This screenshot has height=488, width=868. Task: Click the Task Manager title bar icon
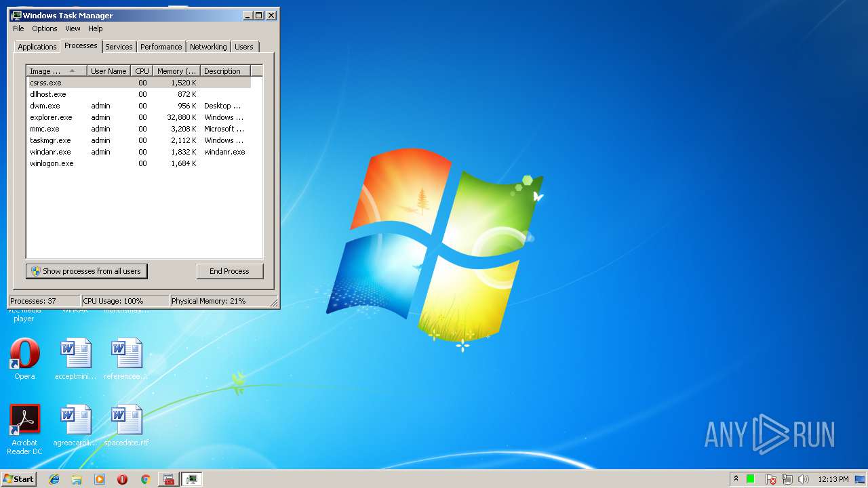[16, 15]
